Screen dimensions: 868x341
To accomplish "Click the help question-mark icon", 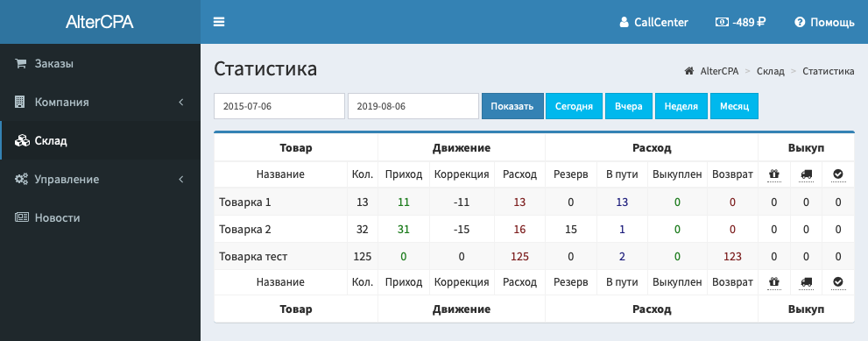I will point(800,22).
